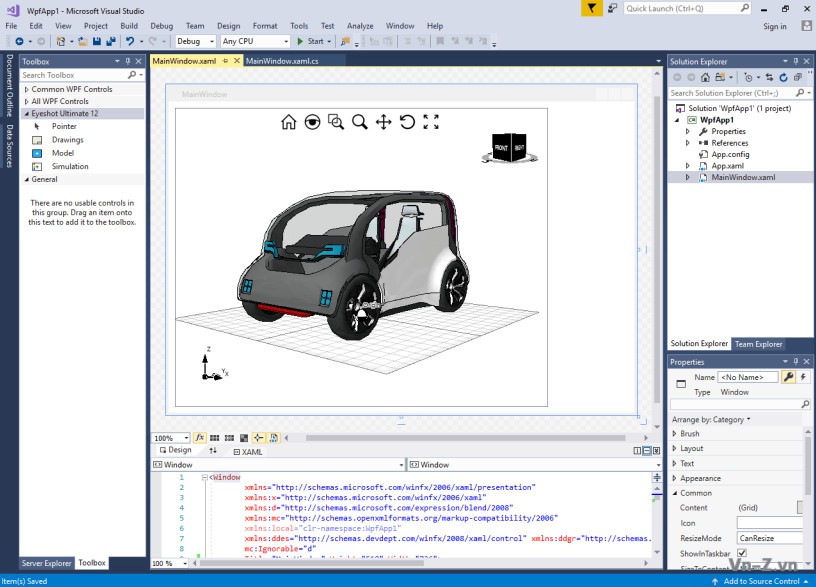Switch to the MainWindow.xaml.cs tab
The width and height of the screenshot is (816, 587).
pyautogui.click(x=282, y=61)
